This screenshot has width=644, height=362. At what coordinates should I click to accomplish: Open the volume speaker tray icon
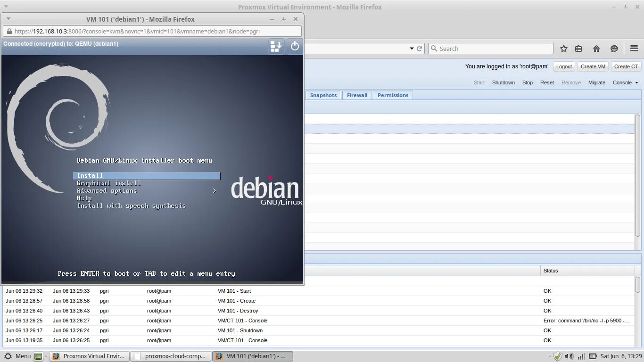point(569,356)
